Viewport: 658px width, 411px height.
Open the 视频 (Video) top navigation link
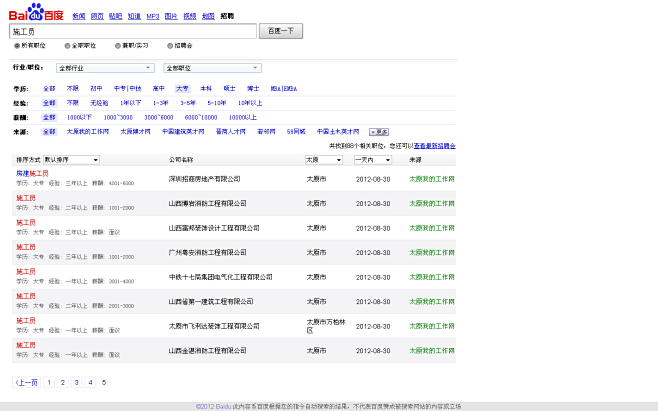190,16
